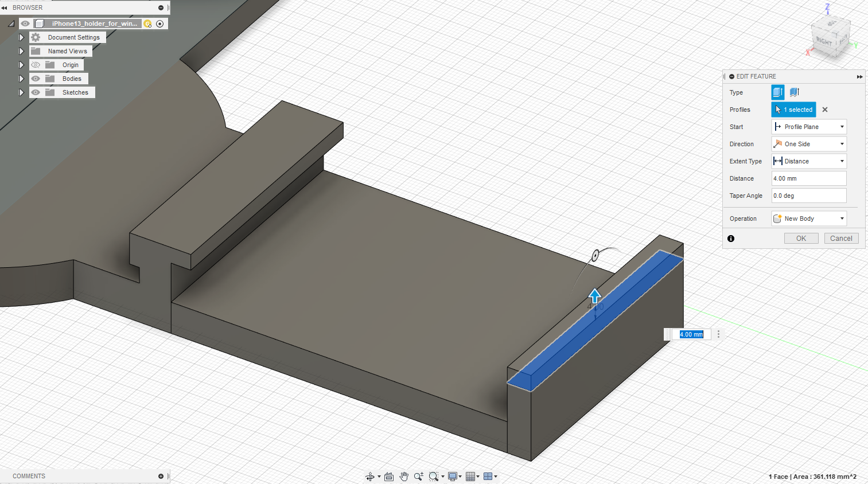Click the BROWSER panel header
Viewport: 868px width, 484px height.
[x=28, y=7]
